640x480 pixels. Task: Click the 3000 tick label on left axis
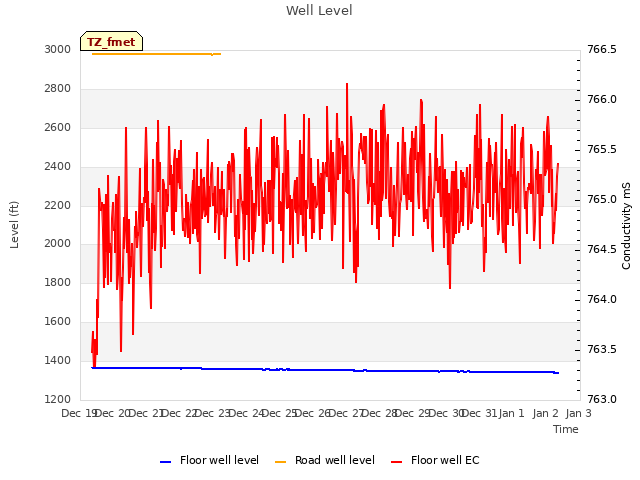click(58, 49)
